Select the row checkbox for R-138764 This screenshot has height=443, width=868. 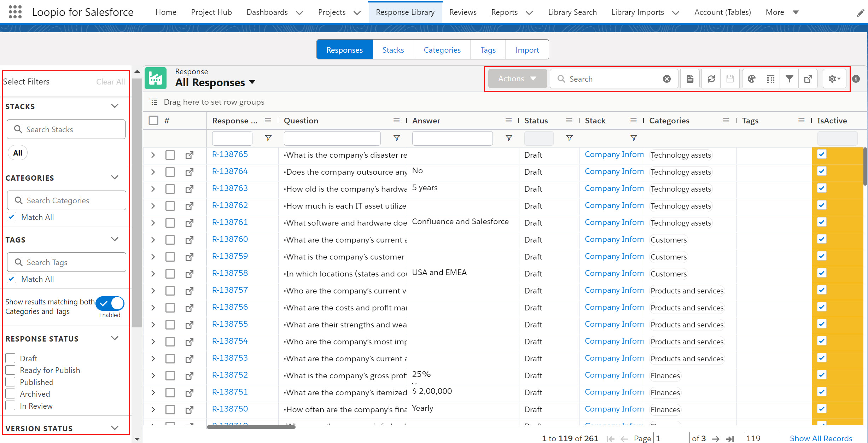170,172
